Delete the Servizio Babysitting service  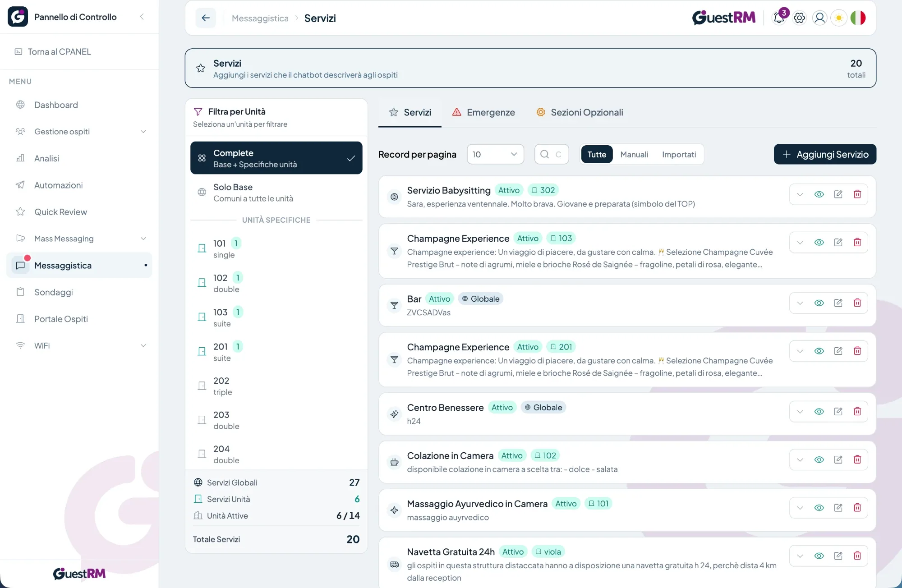pyautogui.click(x=857, y=194)
